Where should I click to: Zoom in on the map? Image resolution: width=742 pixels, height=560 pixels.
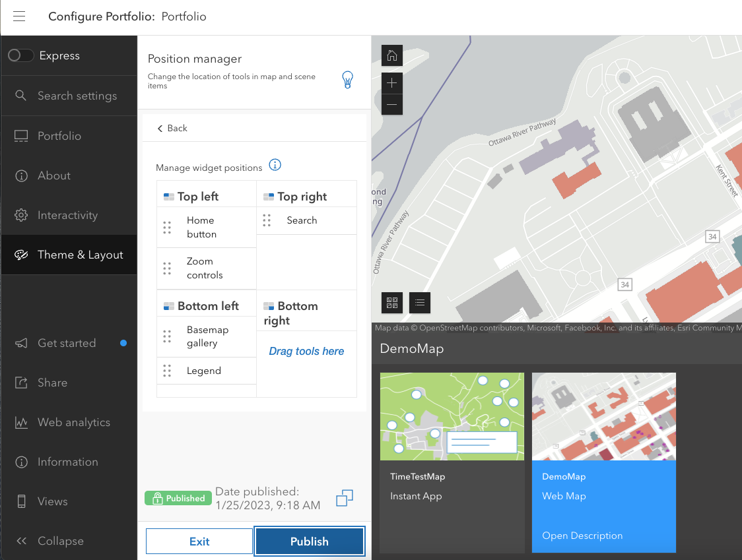tap(392, 83)
